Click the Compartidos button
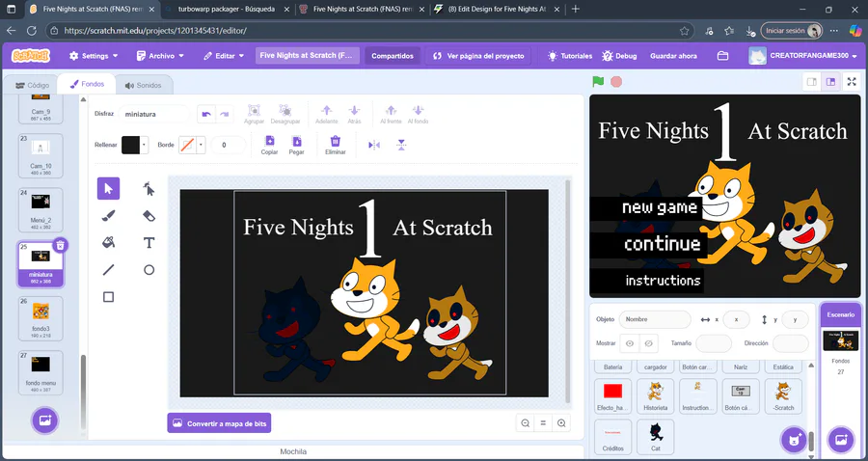Viewport: 868px width, 461px height. (x=393, y=56)
